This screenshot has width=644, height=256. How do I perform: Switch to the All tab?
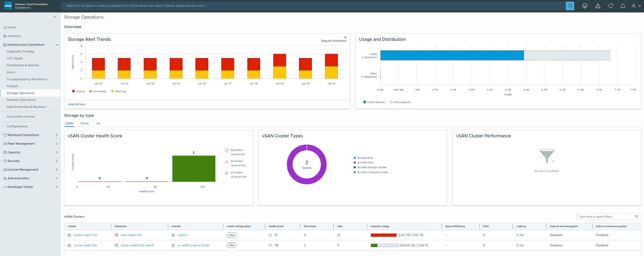tap(98, 124)
